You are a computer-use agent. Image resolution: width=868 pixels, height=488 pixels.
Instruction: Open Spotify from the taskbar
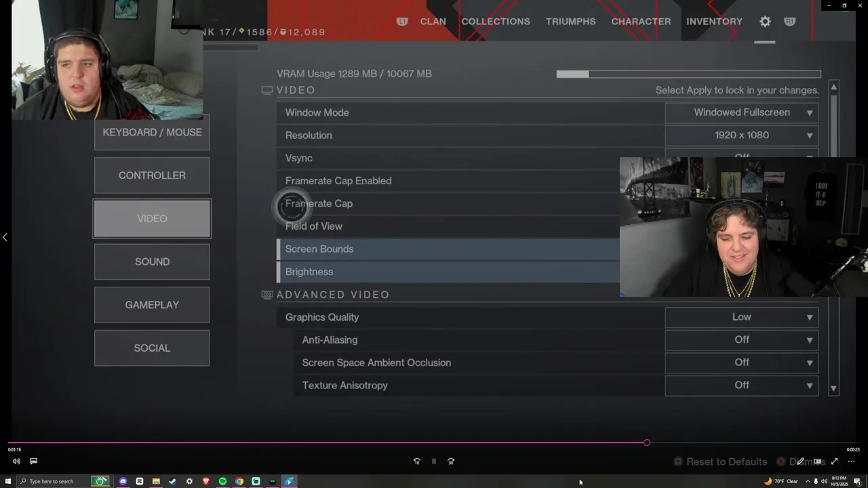coord(222,481)
